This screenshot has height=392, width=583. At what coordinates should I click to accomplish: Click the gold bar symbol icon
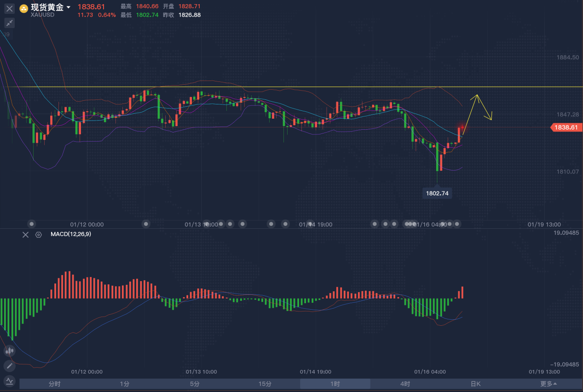pyautogui.click(x=23, y=8)
